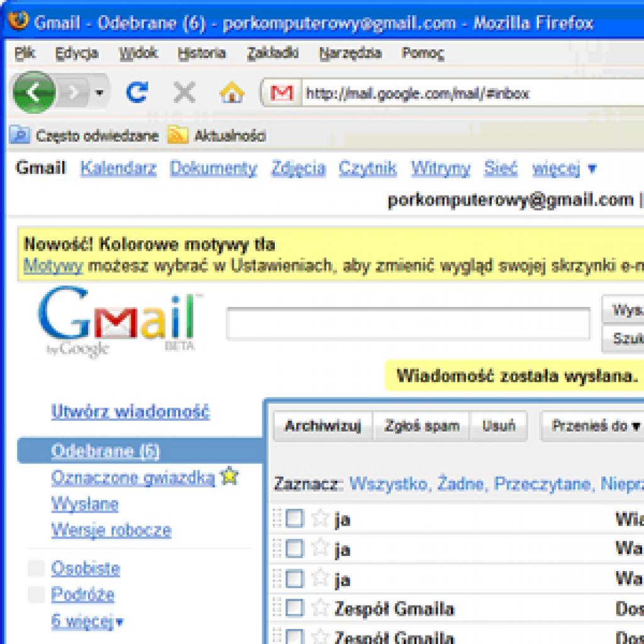Open the navigation history dropdown arrow
This screenshot has width=644, height=644.
pos(99,93)
